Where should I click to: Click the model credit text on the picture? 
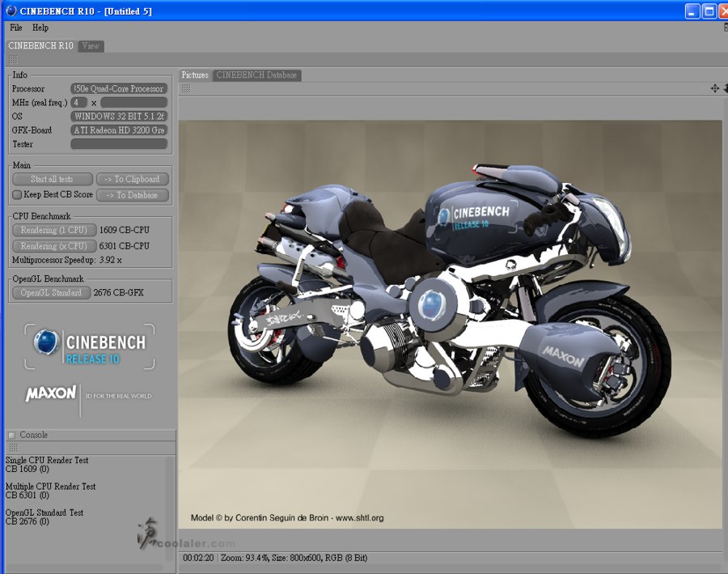point(287,518)
